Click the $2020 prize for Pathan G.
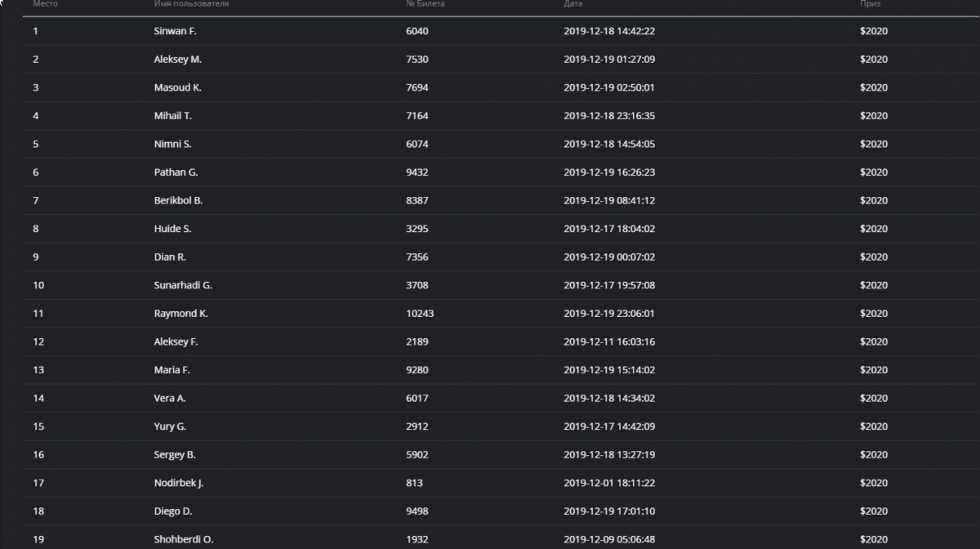This screenshot has width=980, height=549. 873,172
